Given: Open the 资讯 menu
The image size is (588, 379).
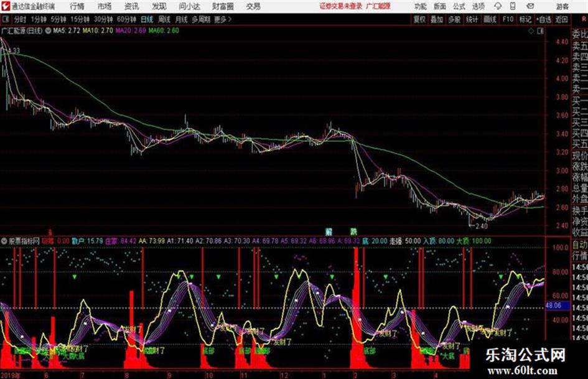Looking at the screenshot, I should click(x=132, y=6).
